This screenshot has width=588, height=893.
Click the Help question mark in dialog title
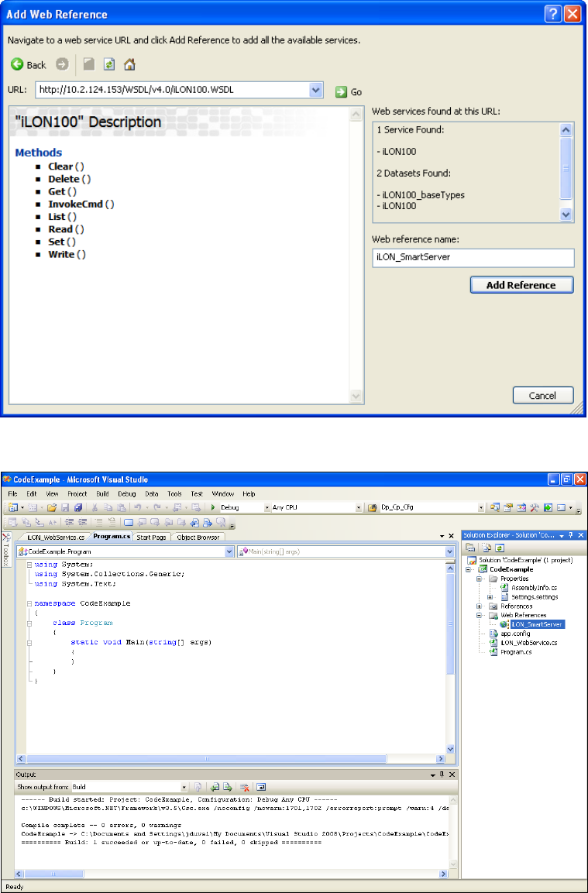pos(552,15)
